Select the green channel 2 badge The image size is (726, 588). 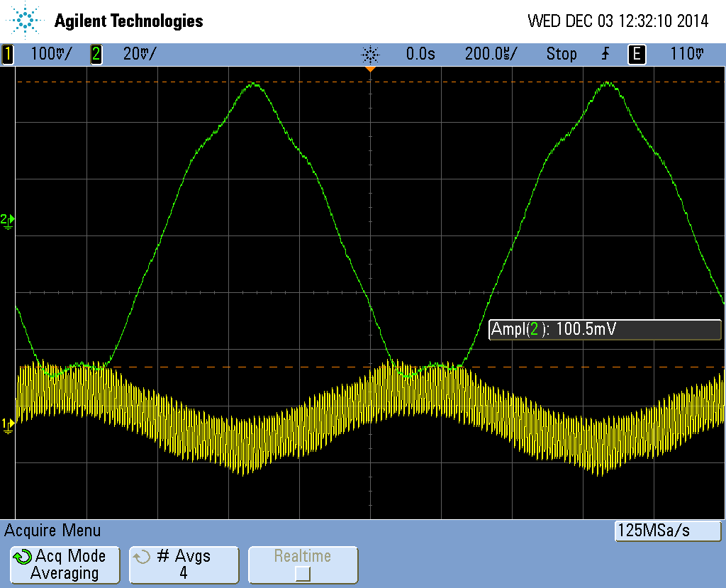coord(96,54)
